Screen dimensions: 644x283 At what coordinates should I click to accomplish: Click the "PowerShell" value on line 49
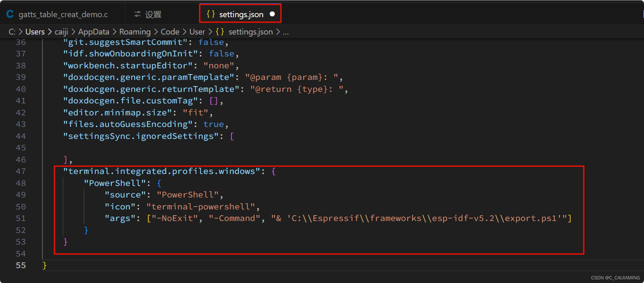click(188, 195)
